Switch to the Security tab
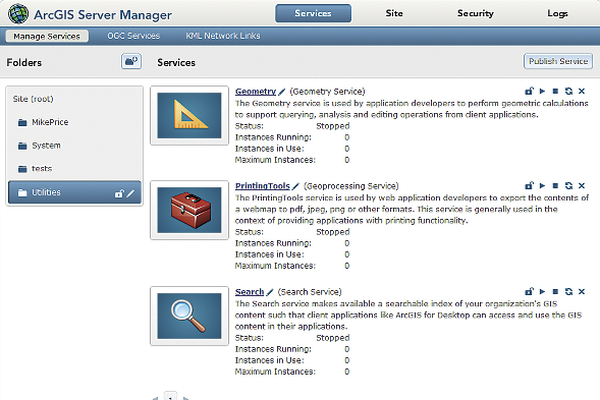The height and width of the screenshot is (400, 600). pos(475,14)
